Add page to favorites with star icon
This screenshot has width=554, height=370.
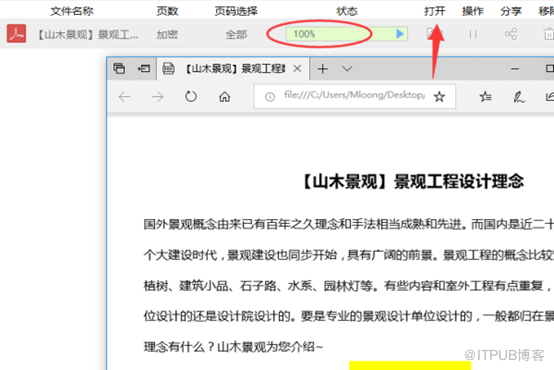[x=439, y=96]
